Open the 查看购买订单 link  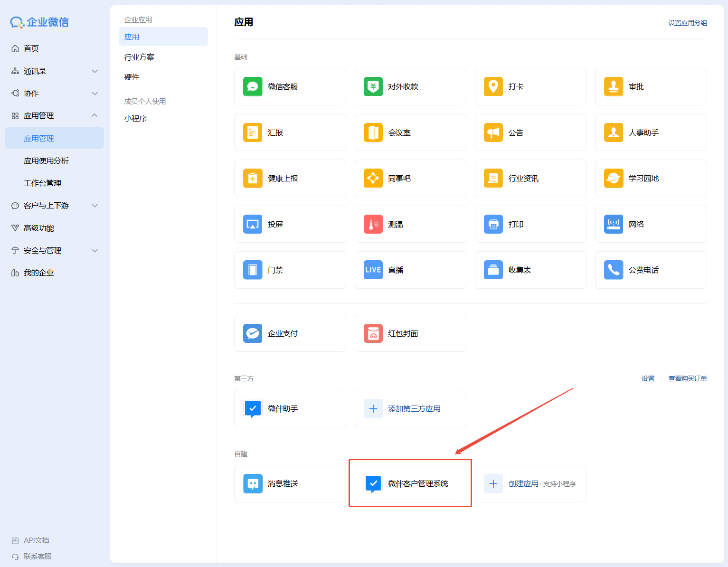click(687, 378)
